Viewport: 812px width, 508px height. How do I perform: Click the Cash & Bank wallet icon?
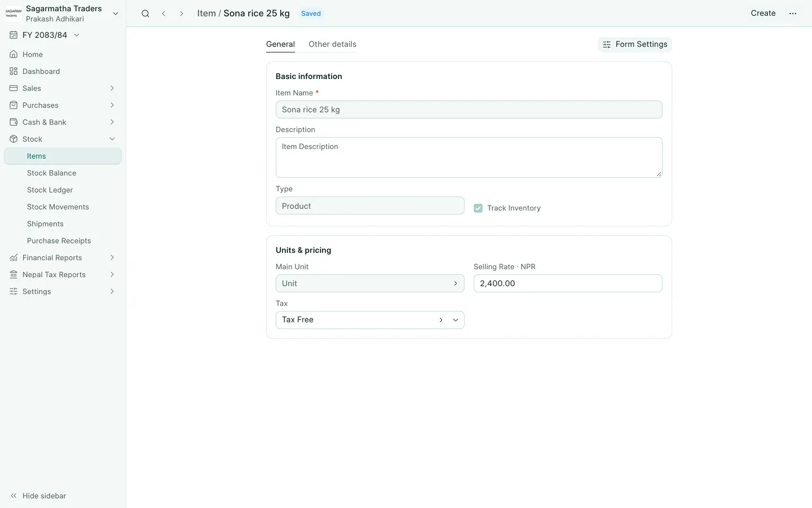14,122
